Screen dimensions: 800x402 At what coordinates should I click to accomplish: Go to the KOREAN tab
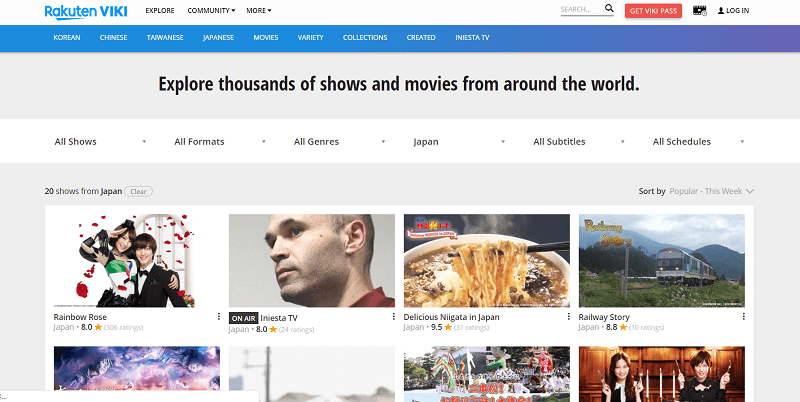coord(67,38)
